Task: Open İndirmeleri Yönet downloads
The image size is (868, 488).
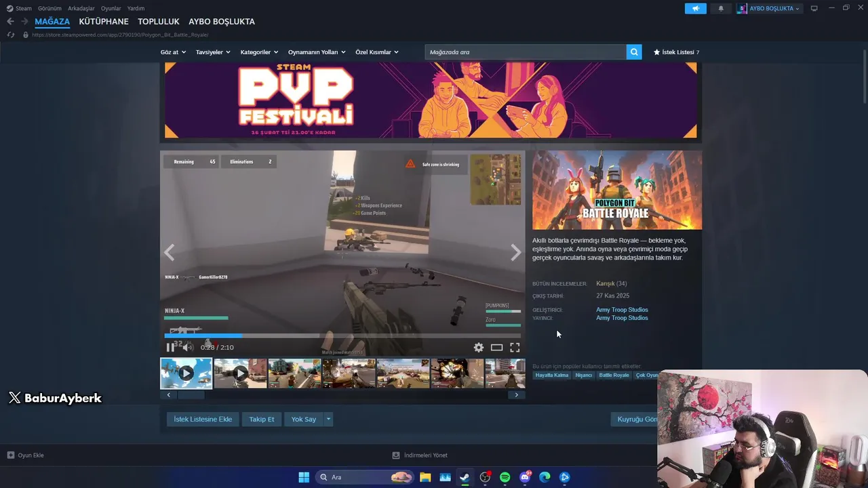Action: coord(420,455)
